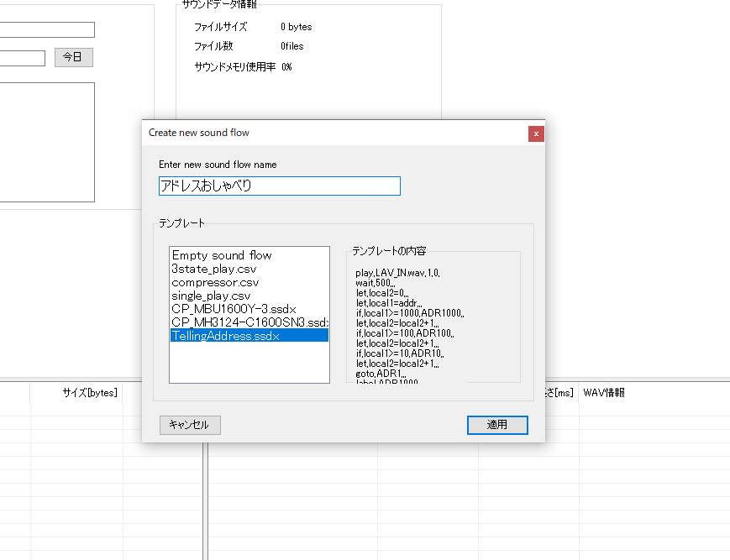Choose the CP_MH3124-C1600SN3 template entry

tap(249, 322)
